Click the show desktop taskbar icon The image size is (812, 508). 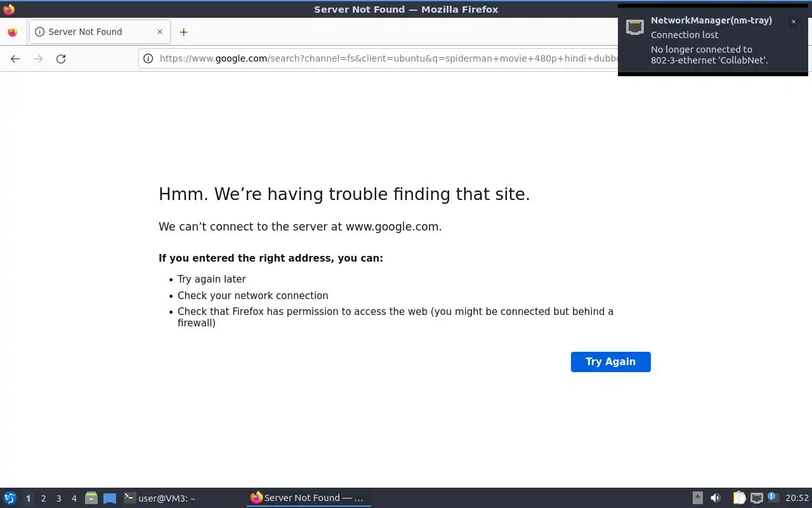(x=110, y=498)
